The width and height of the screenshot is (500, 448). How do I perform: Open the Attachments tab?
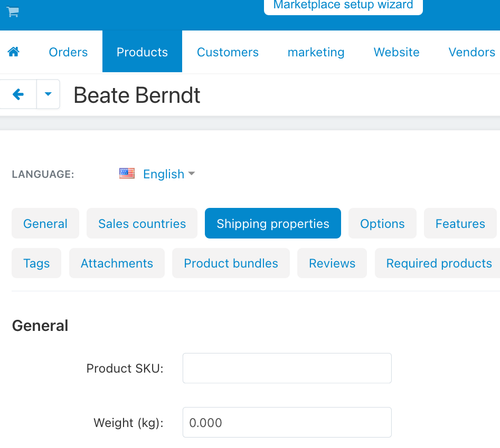(x=117, y=263)
